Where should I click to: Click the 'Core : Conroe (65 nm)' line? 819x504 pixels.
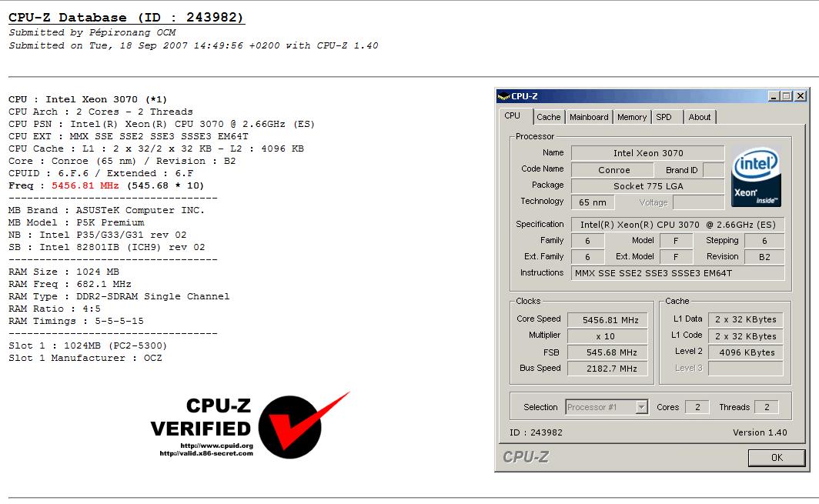(x=122, y=161)
